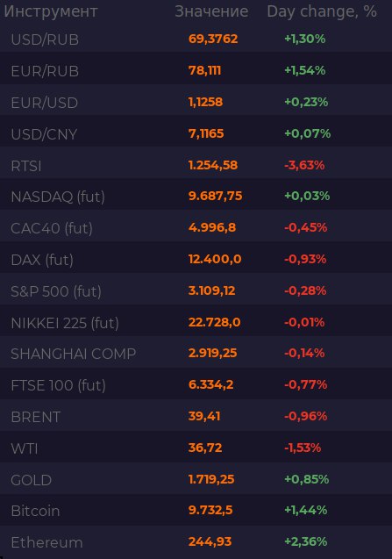Select the RTSI index row

(x=196, y=165)
